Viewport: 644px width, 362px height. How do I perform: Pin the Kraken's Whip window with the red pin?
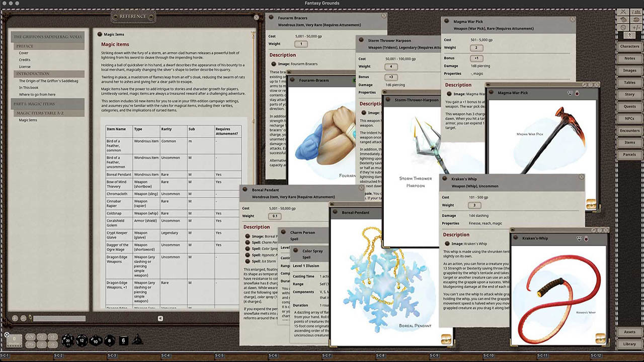pos(586,238)
